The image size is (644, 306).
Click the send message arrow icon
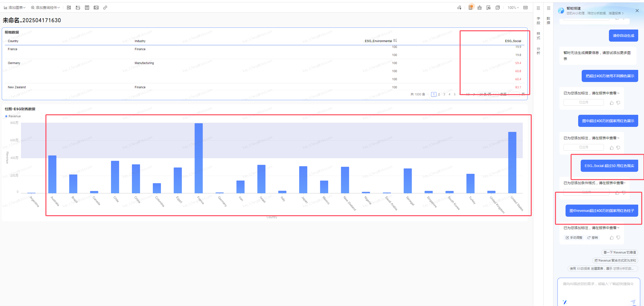pos(633,302)
